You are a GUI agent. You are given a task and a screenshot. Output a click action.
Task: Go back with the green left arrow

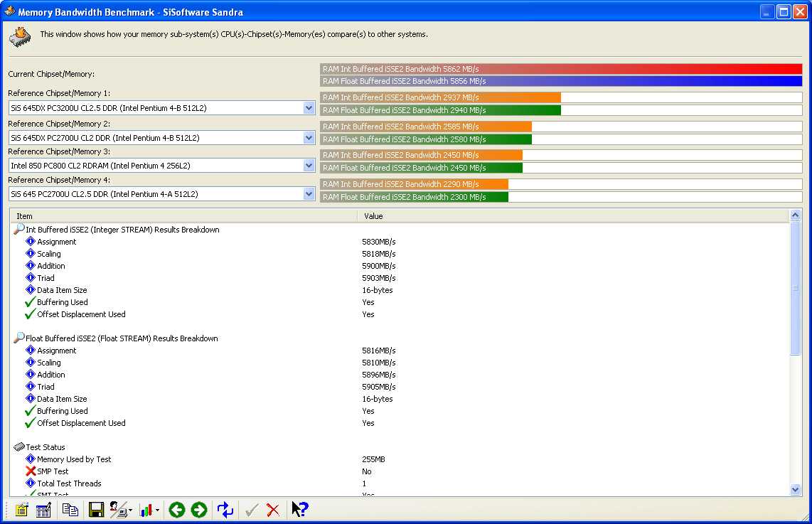point(177,510)
